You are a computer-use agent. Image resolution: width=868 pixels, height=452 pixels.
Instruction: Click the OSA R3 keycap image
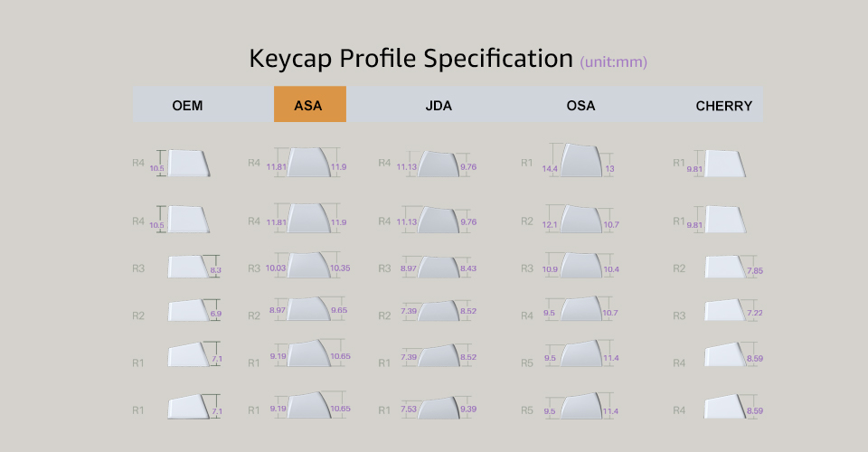(579, 266)
